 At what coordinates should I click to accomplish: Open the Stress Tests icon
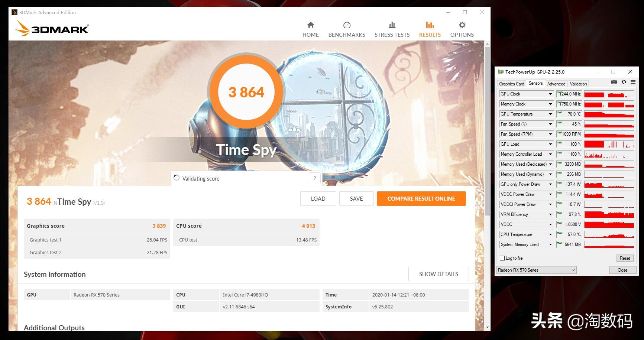392,25
